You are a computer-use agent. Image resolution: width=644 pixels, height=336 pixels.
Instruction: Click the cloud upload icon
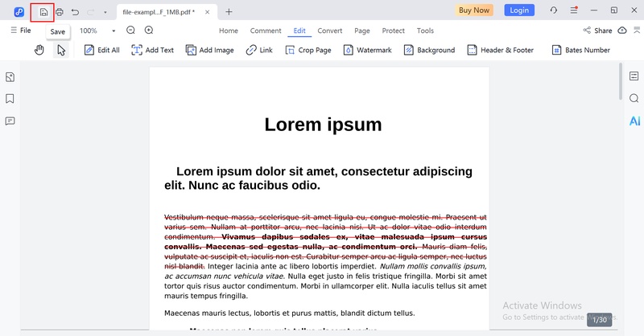(x=622, y=31)
